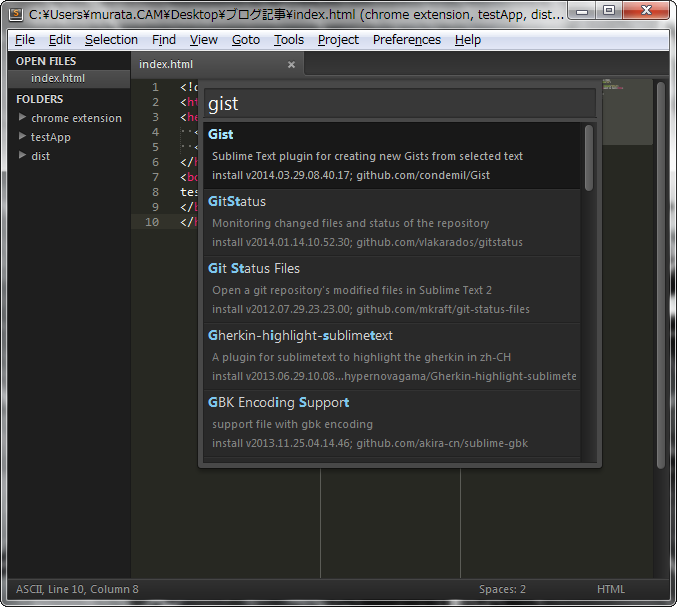
Task: Close the index.html tab
Action: pyautogui.click(x=291, y=64)
